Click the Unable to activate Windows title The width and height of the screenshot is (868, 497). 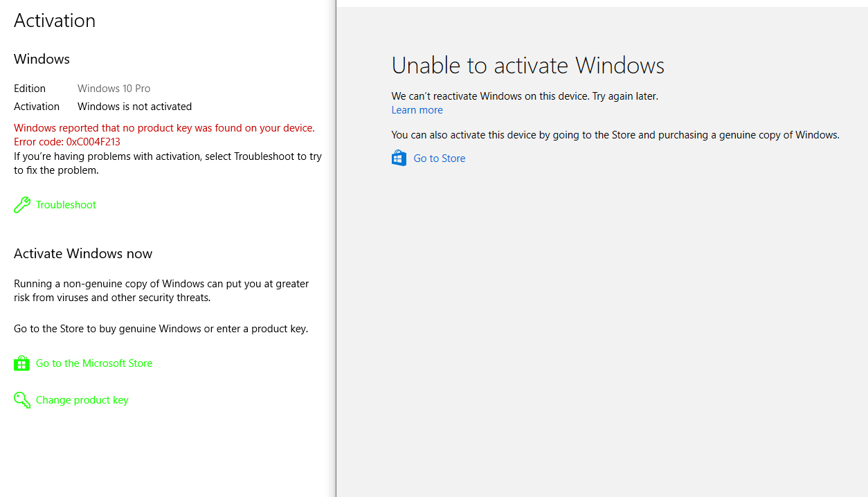pyautogui.click(x=528, y=66)
